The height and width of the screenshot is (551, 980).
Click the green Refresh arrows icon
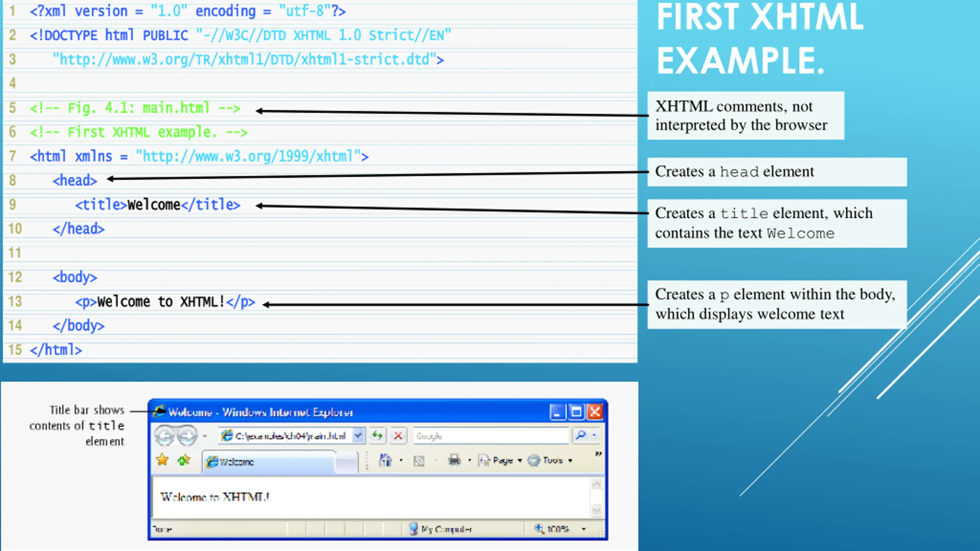click(377, 435)
